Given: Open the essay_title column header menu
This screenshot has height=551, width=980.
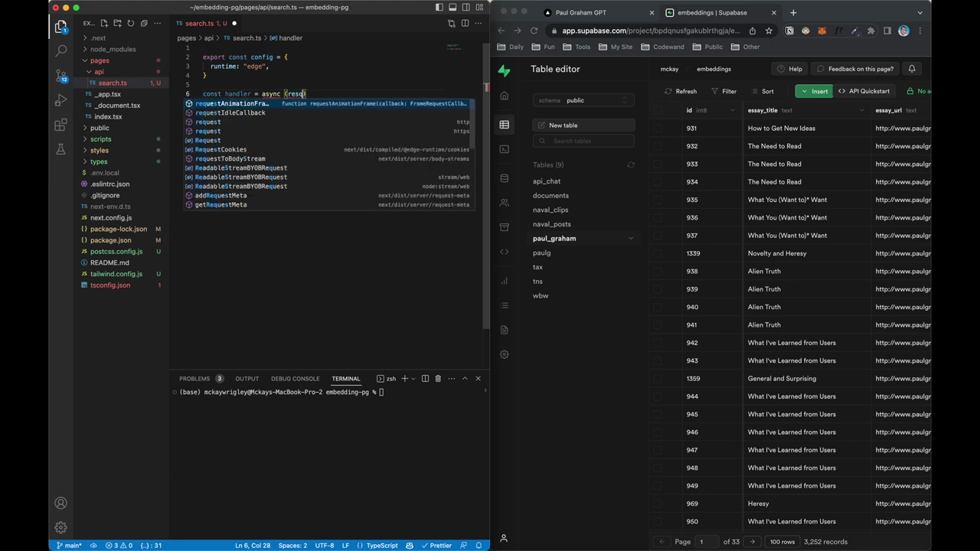Looking at the screenshot, I should tap(862, 110).
